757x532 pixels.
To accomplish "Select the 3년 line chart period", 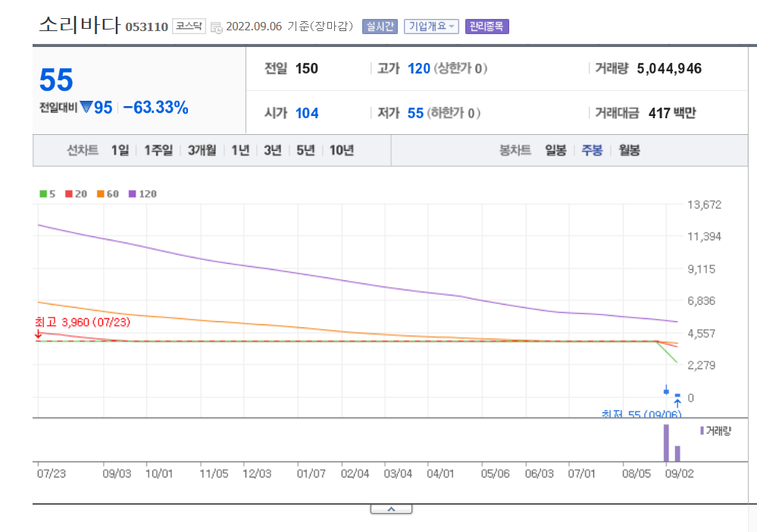I will [273, 150].
